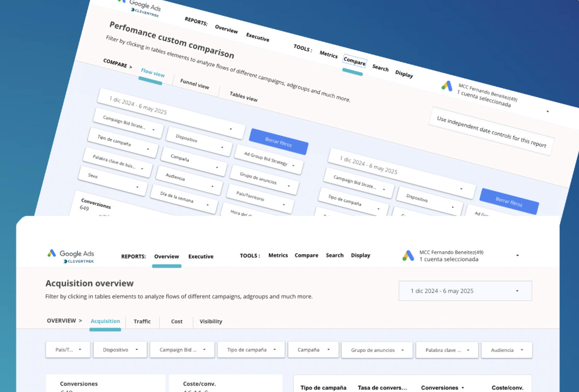
Task: Open the Display tool in Acquisition window
Action: pos(361,255)
